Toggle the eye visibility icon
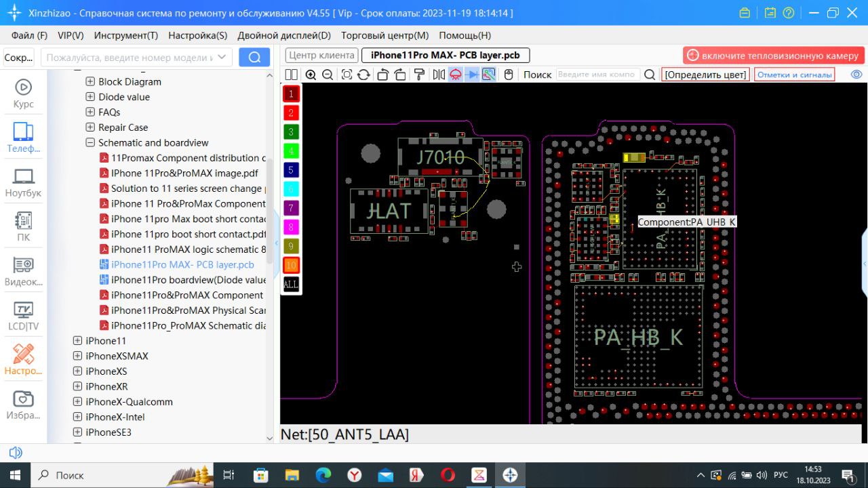Viewport: 868px width, 488px height. [x=856, y=75]
